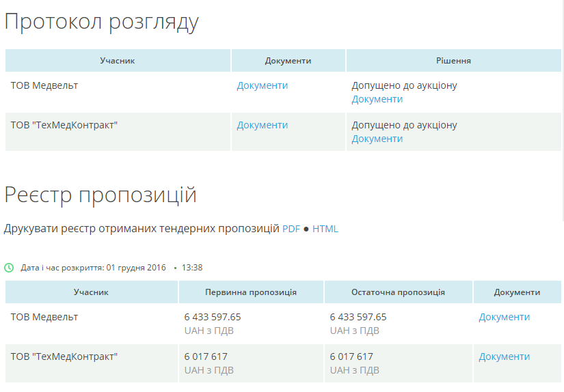Screen dimensions: 564x392
Task: Click the Протокол розгляду heading
Action: 102,22
